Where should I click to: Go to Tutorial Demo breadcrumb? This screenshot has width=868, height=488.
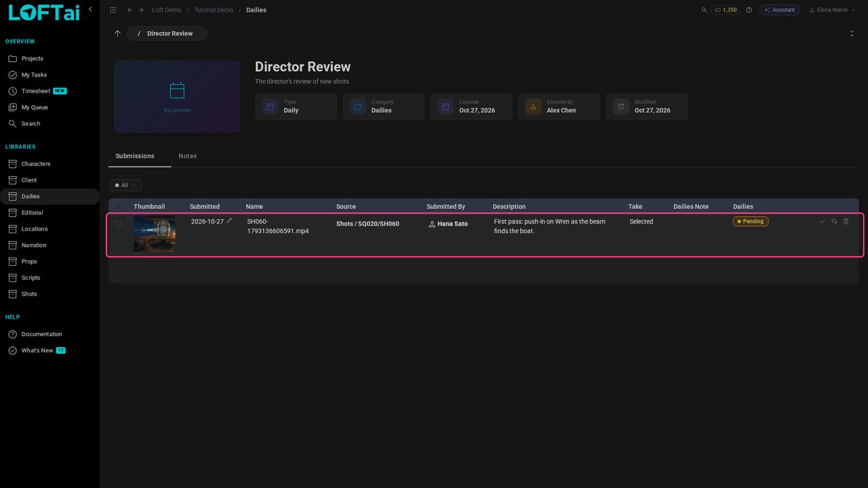click(214, 10)
